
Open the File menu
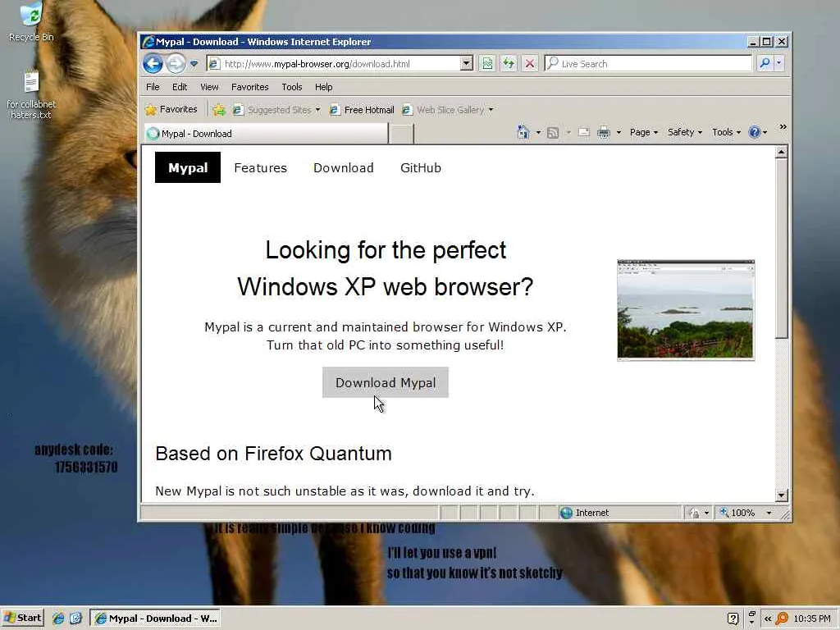tap(153, 87)
